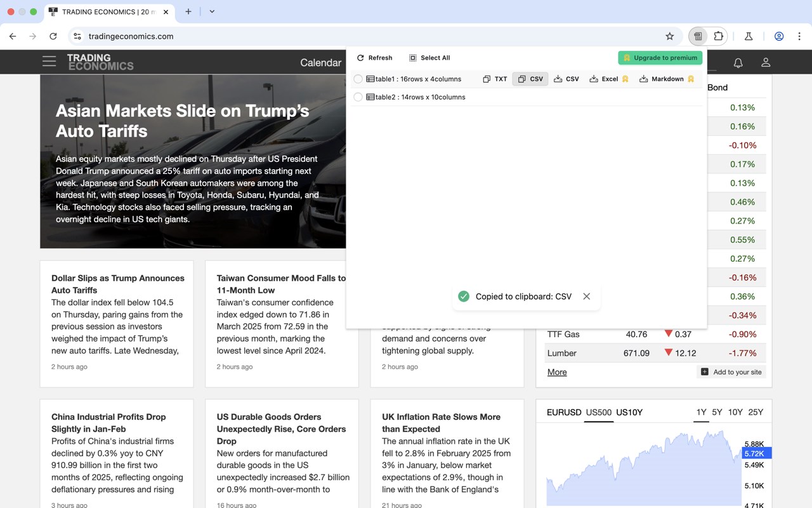The width and height of the screenshot is (812, 508).
Task: Open the browser Extensions puzzle icon
Action: coord(718,36)
